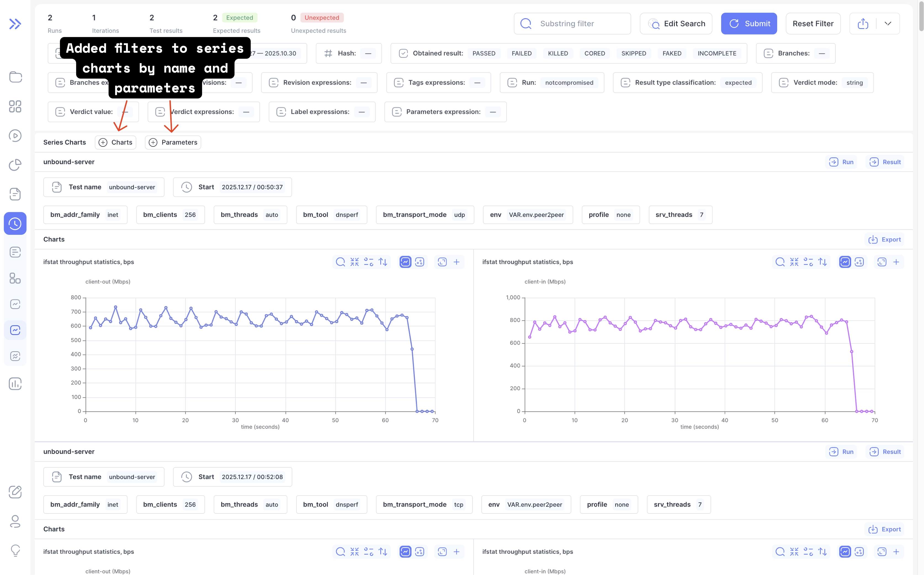The image size is (924, 575).
Task: Click the plus icon to add a chart
Action: pyautogui.click(x=456, y=262)
